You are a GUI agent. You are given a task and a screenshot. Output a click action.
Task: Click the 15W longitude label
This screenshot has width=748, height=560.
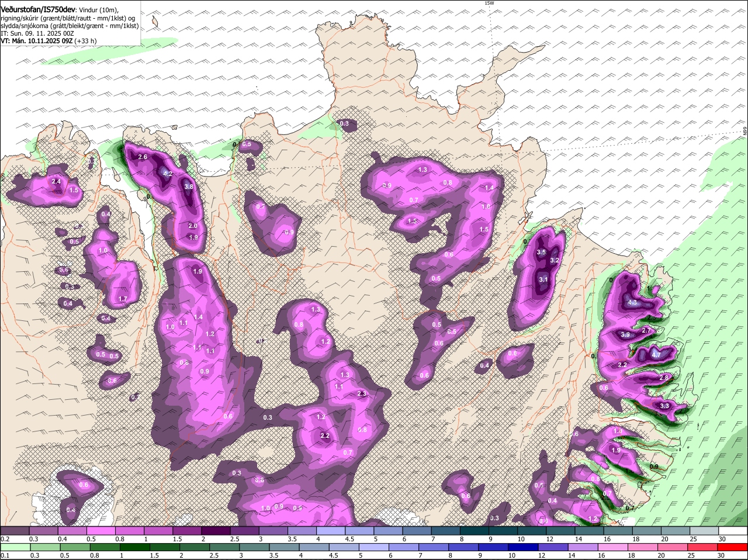pos(489,3)
